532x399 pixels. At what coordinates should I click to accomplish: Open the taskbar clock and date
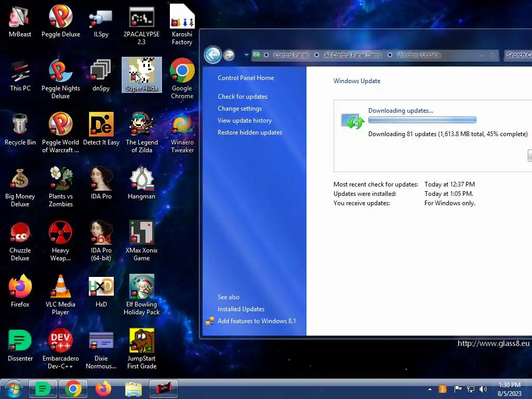coord(509,389)
